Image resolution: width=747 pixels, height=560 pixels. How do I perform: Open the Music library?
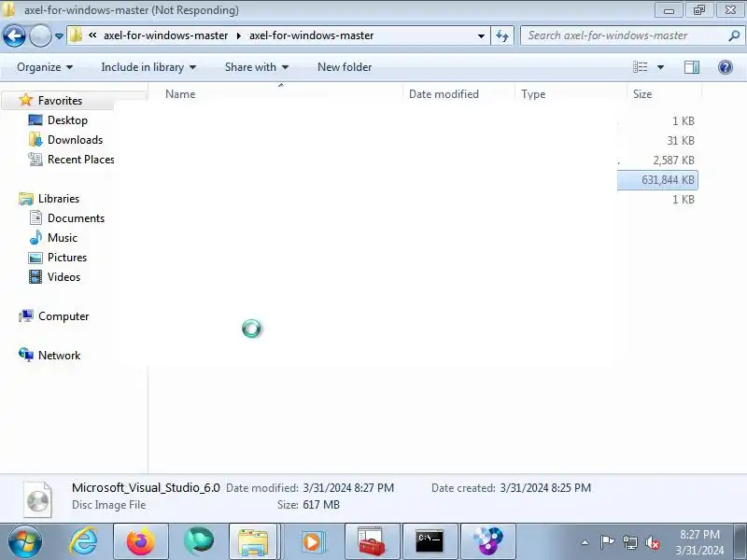62,238
